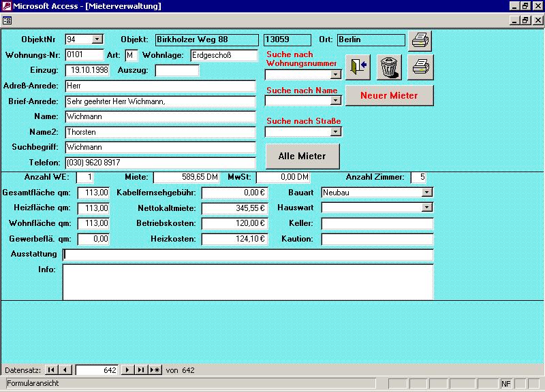Viewport: 545px width, 392px height.
Task: Go to previous record navigation arrow
Action: point(65,370)
